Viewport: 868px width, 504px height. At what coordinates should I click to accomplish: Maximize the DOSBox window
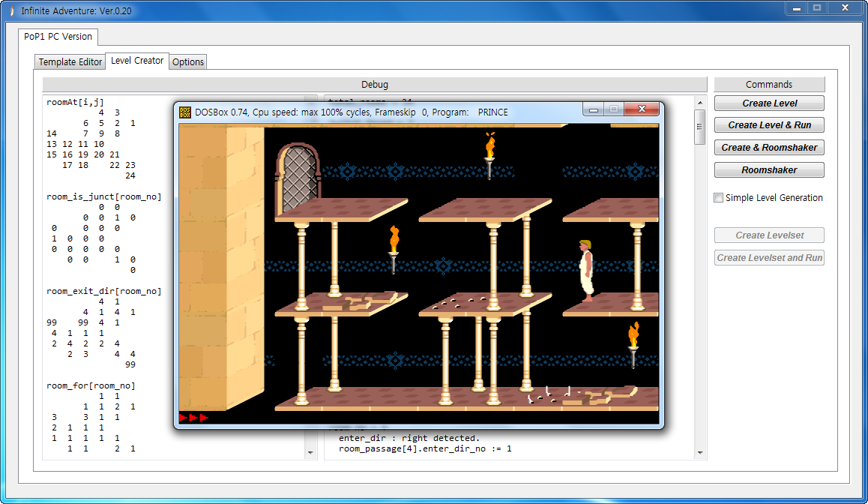(614, 109)
